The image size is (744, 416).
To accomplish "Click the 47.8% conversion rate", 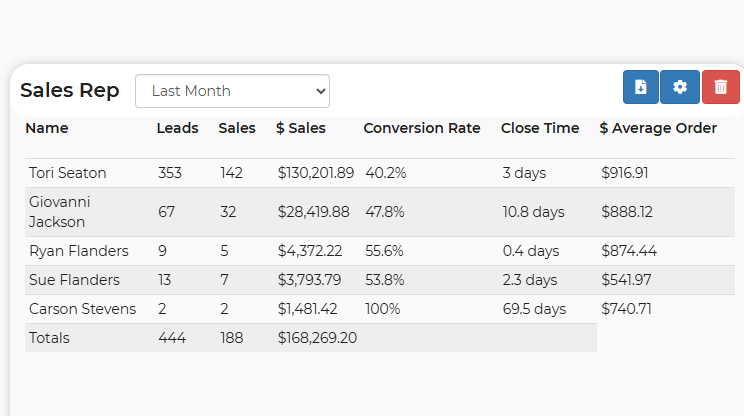I will point(384,212).
